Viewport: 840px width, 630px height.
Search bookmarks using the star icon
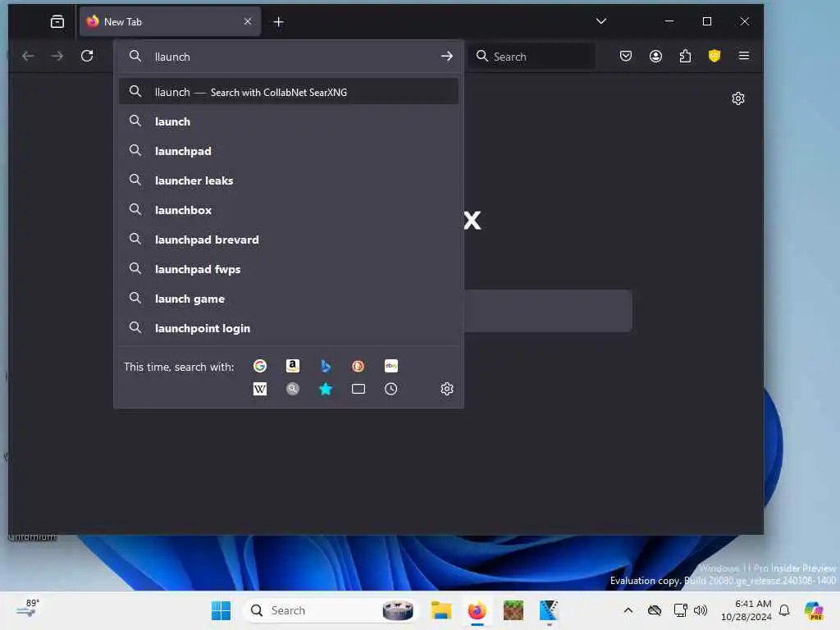[325, 389]
